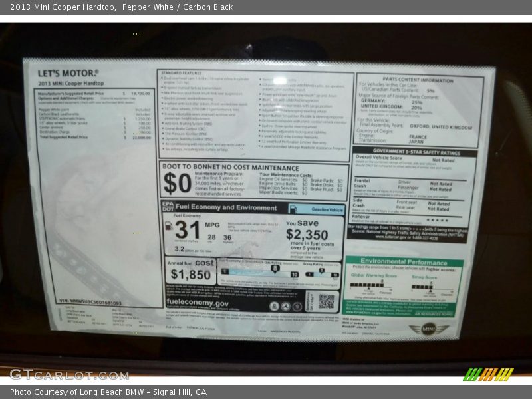Click the GTCARLOT.COM watermark
The height and width of the screenshot is (399, 532).
coord(68,374)
